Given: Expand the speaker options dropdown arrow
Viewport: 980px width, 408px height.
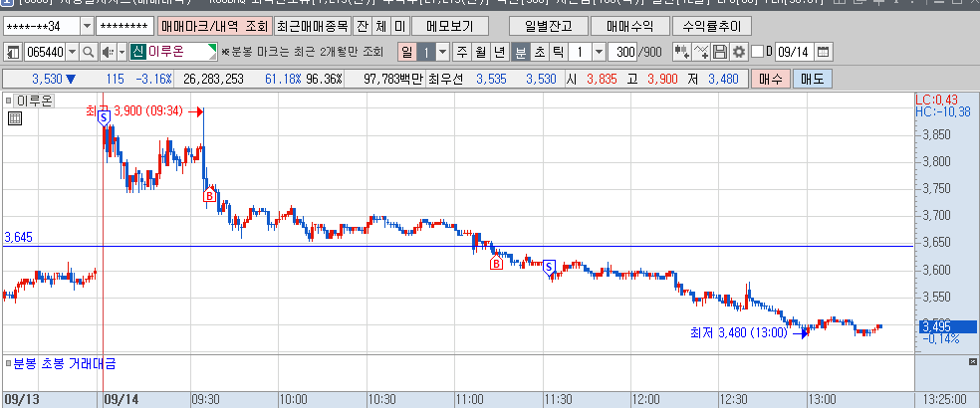Looking at the screenshot, I should [x=122, y=52].
